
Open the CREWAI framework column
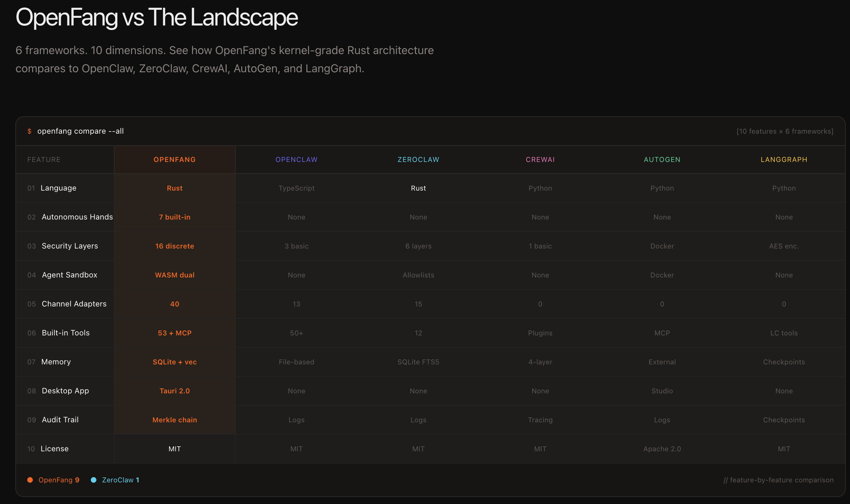540,159
